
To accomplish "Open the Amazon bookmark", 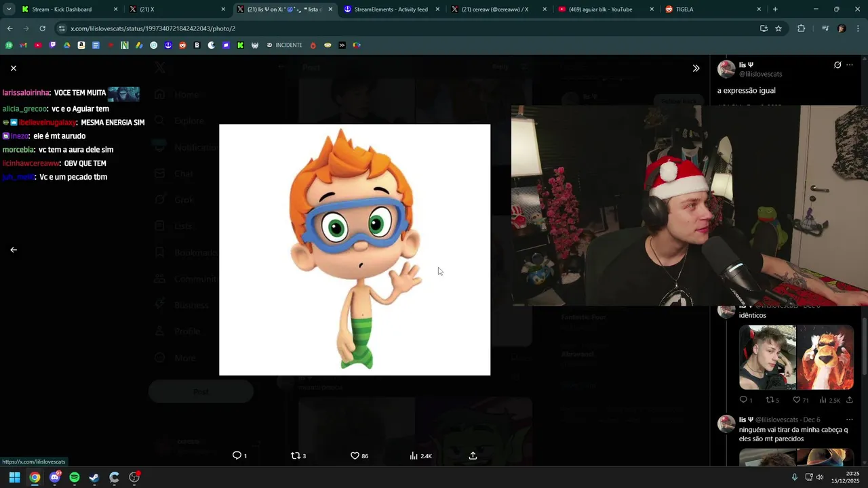I will tap(81, 45).
